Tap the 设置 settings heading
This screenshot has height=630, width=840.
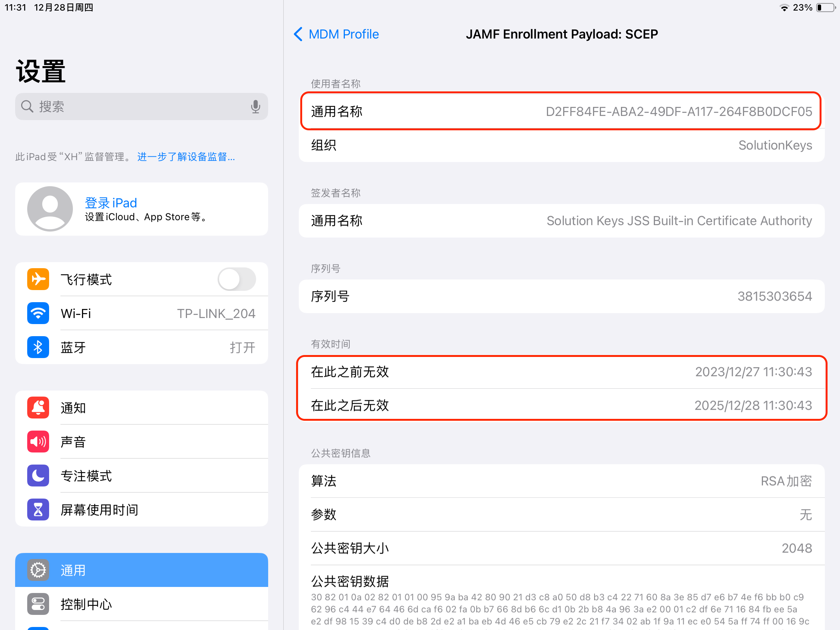[x=41, y=71]
